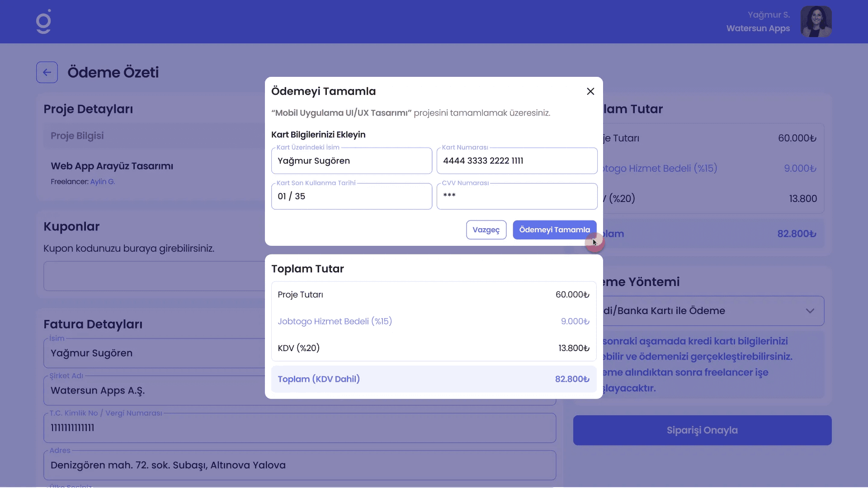Click the Ödemeyi Tamamla button
Image resolution: width=868 pixels, height=488 pixels.
(x=554, y=230)
